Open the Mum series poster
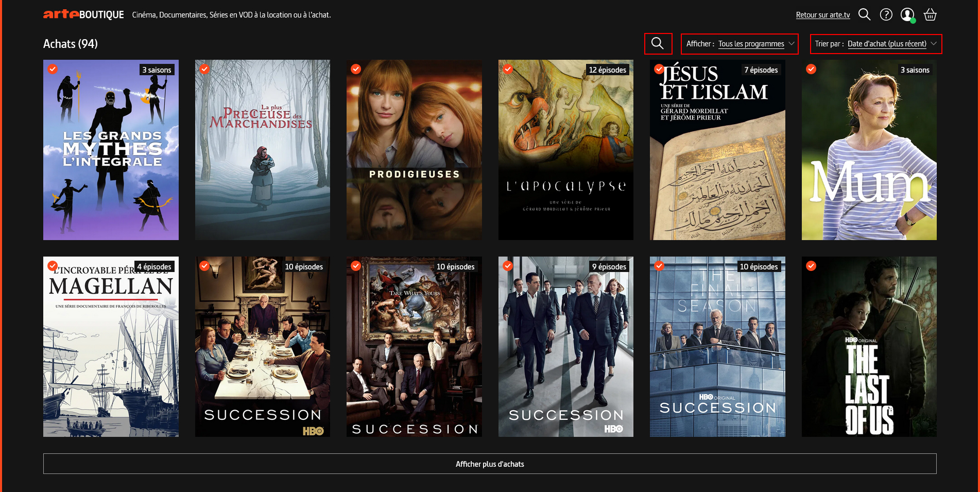Image resolution: width=980 pixels, height=492 pixels. pyautogui.click(x=869, y=150)
